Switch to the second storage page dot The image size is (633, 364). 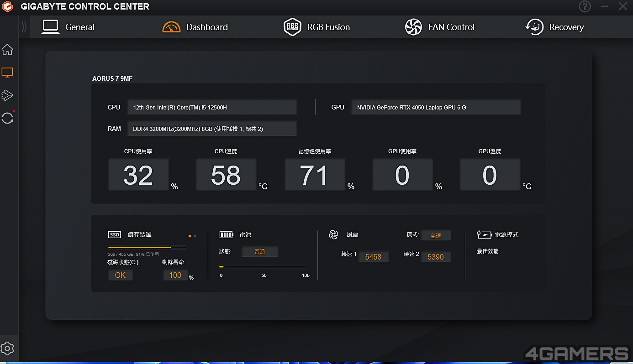pyautogui.click(x=195, y=236)
